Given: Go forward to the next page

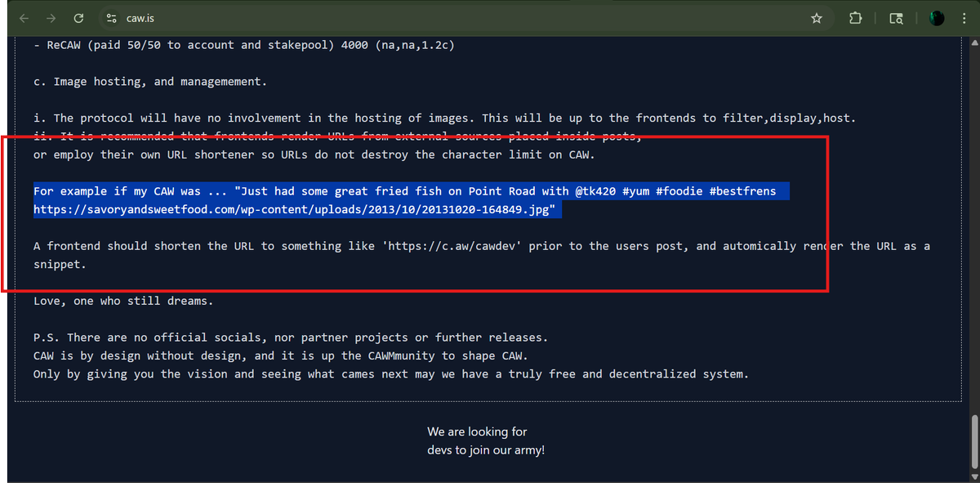Looking at the screenshot, I should point(51,18).
